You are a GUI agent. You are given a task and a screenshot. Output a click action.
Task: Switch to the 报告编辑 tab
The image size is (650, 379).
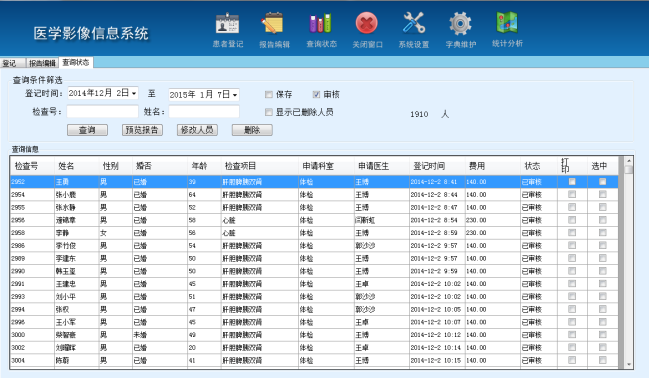42,63
